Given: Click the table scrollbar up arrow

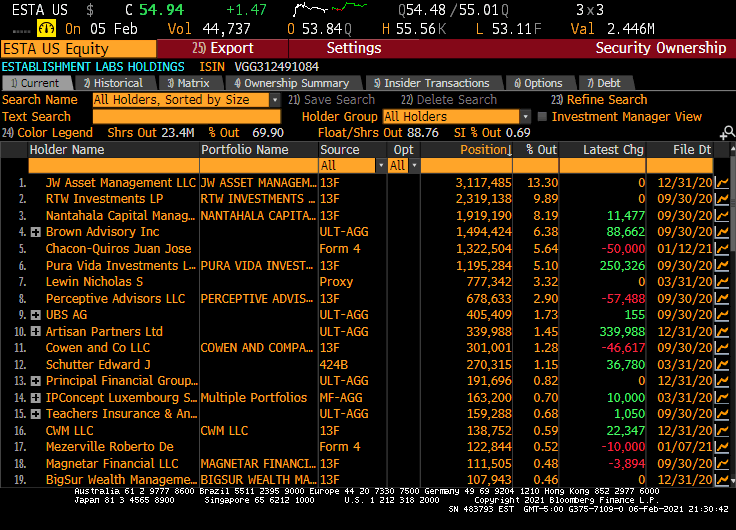Looking at the screenshot, I should [732, 149].
